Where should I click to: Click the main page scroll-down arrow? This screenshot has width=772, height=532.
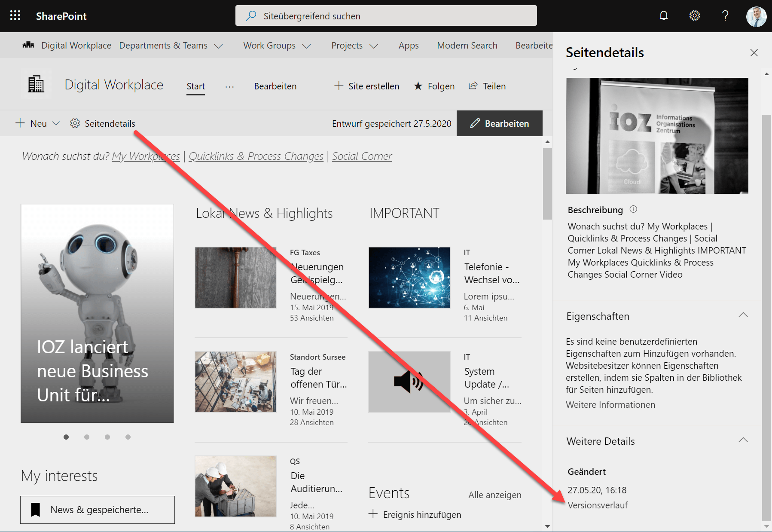click(547, 526)
